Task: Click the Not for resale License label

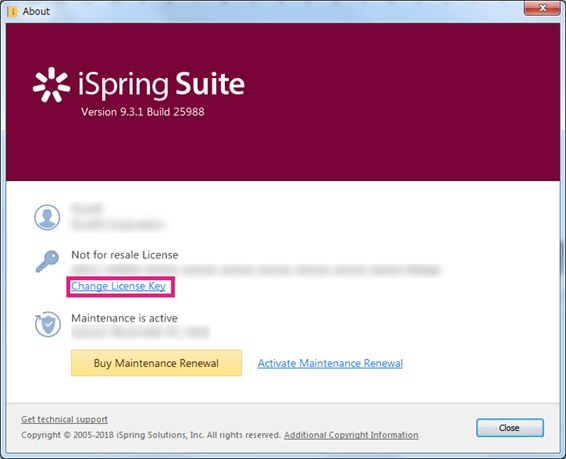Action: pyautogui.click(x=125, y=255)
